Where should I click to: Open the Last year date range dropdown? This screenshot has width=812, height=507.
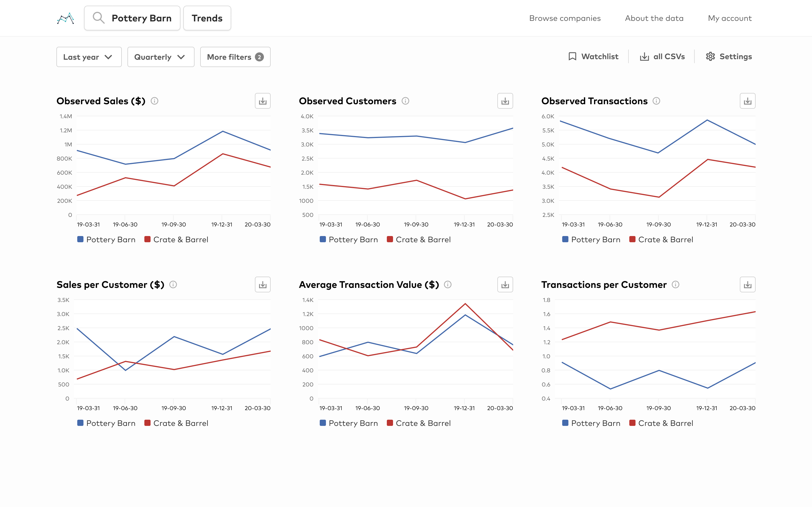89,57
